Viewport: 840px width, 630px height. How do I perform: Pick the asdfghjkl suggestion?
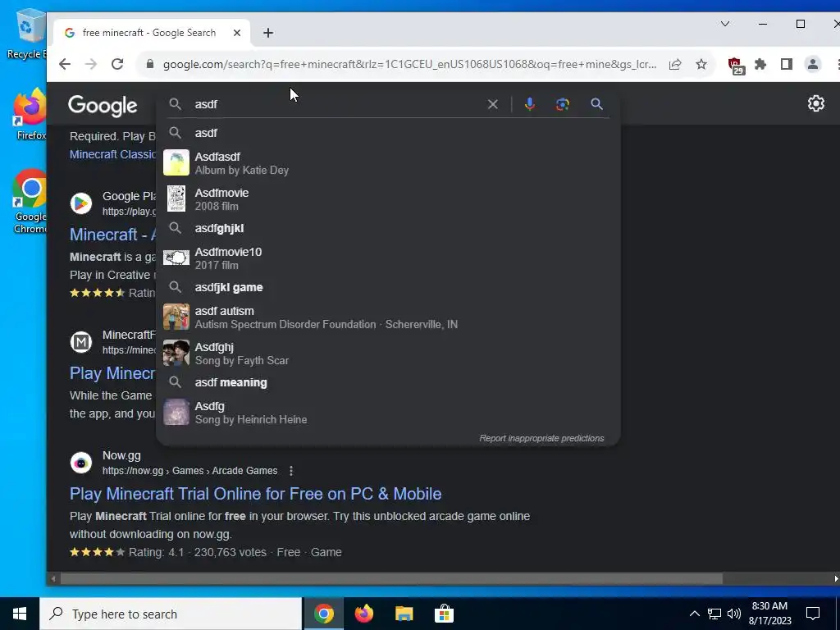tap(388, 228)
